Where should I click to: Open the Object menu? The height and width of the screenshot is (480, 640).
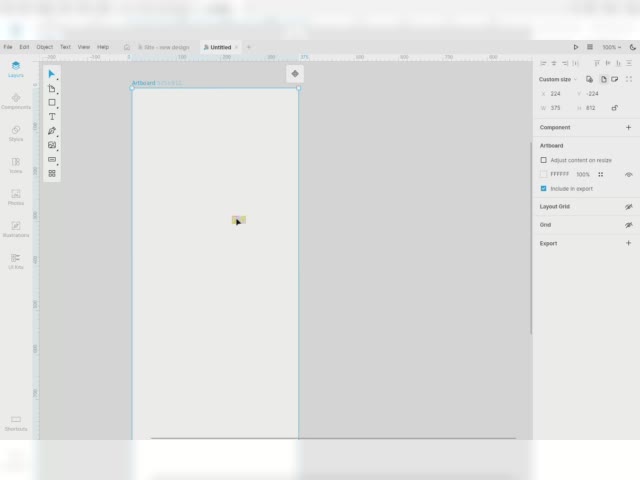(x=44, y=47)
